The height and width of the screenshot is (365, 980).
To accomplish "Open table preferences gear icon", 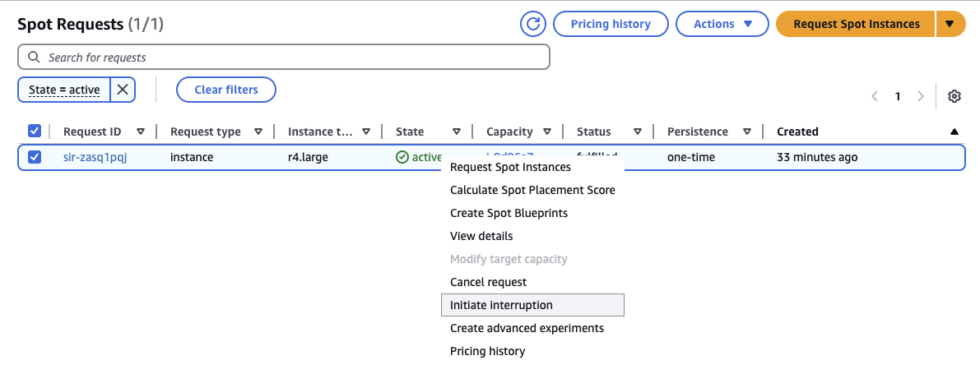I will pos(954,96).
